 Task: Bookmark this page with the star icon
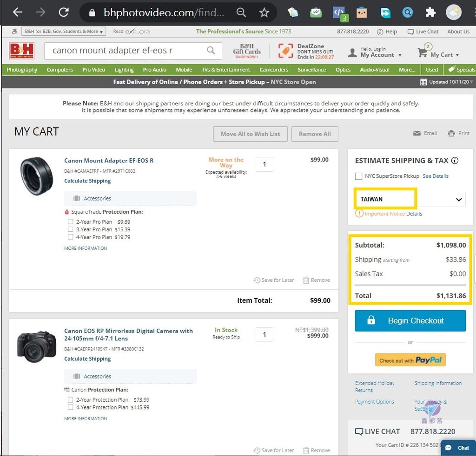pos(264,13)
